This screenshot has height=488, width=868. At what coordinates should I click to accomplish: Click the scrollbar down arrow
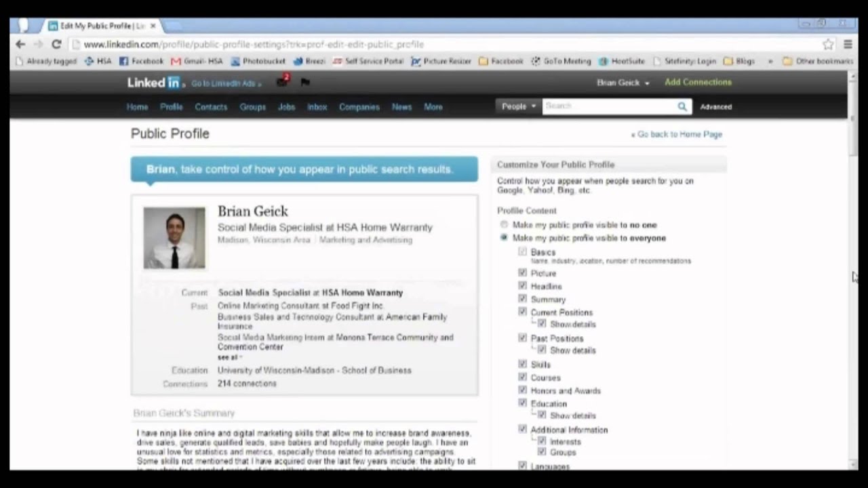pos(853,465)
